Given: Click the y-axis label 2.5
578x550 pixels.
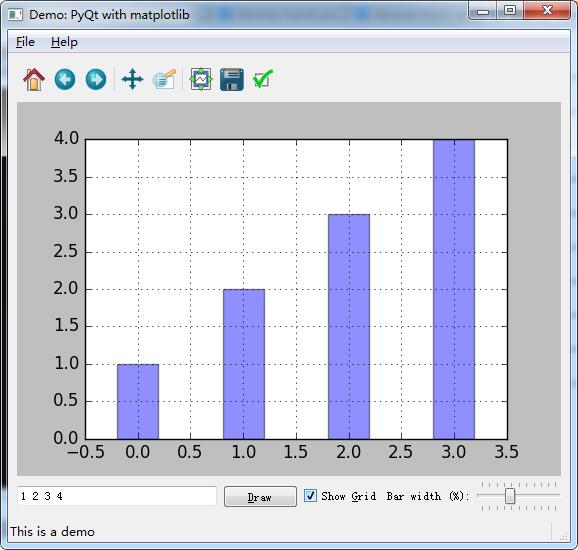Looking at the screenshot, I should tap(66, 251).
